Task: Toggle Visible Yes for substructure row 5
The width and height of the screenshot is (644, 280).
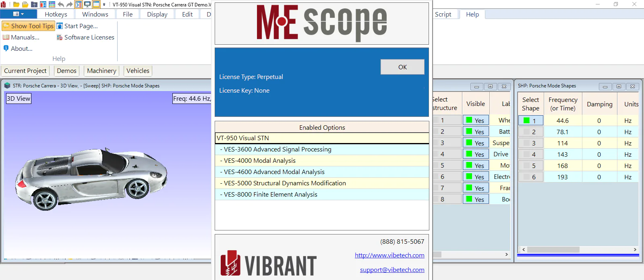Action: 476,165
